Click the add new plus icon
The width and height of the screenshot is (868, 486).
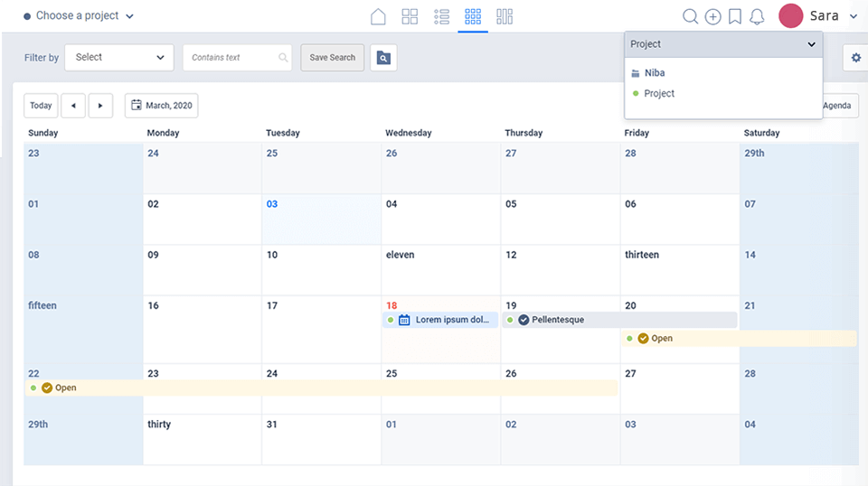click(712, 16)
